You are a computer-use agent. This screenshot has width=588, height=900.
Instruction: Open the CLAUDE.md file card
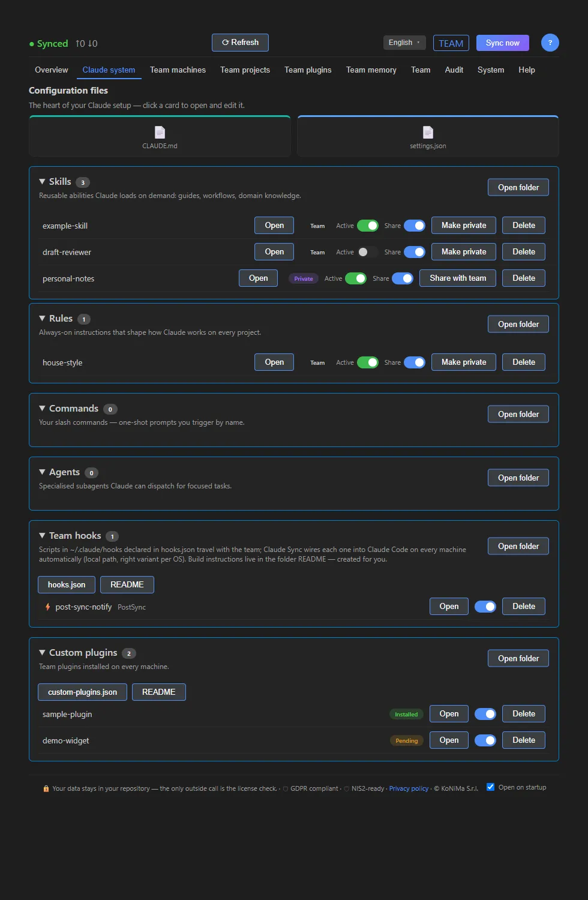click(160, 136)
